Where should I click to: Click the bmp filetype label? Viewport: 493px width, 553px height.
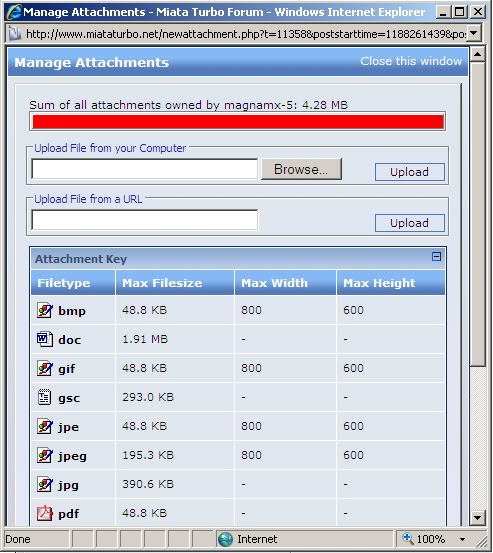tap(72, 311)
